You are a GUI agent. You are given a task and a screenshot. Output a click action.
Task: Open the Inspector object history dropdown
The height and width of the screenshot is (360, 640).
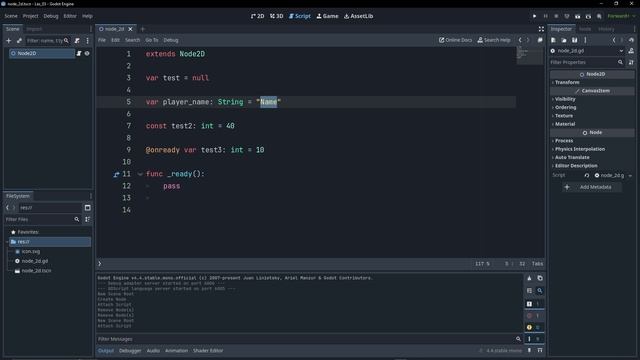click(x=631, y=40)
